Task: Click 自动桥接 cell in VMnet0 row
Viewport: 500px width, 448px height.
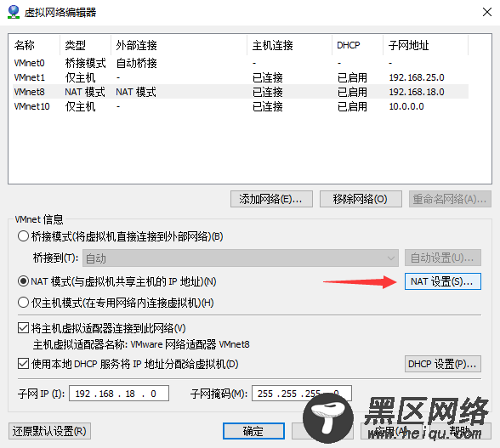Action: tap(136, 63)
